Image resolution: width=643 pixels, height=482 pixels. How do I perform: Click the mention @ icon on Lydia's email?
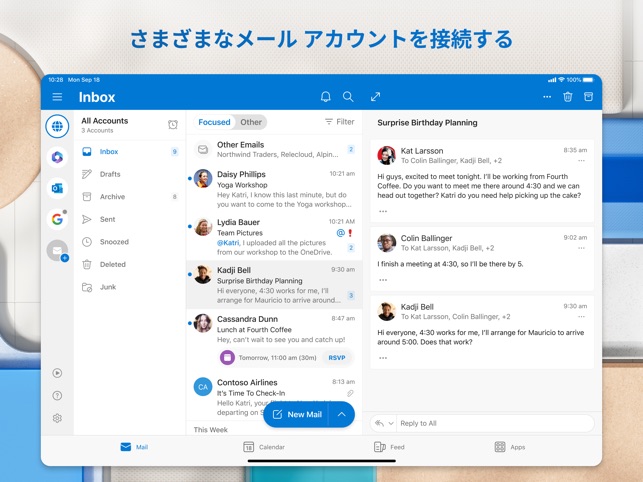pyautogui.click(x=340, y=233)
